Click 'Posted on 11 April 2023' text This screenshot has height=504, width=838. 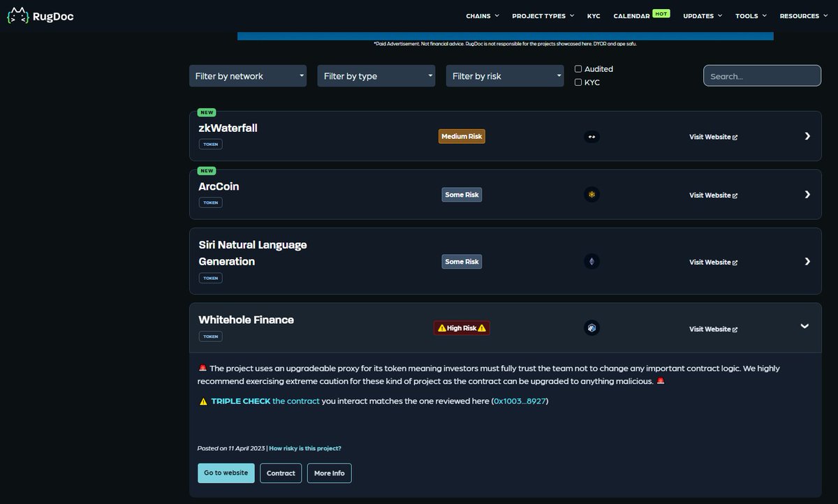point(231,448)
